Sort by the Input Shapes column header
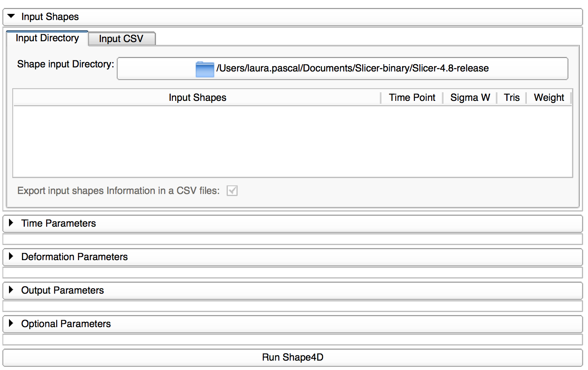The height and width of the screenshot is (370, 588). [197, 98]
